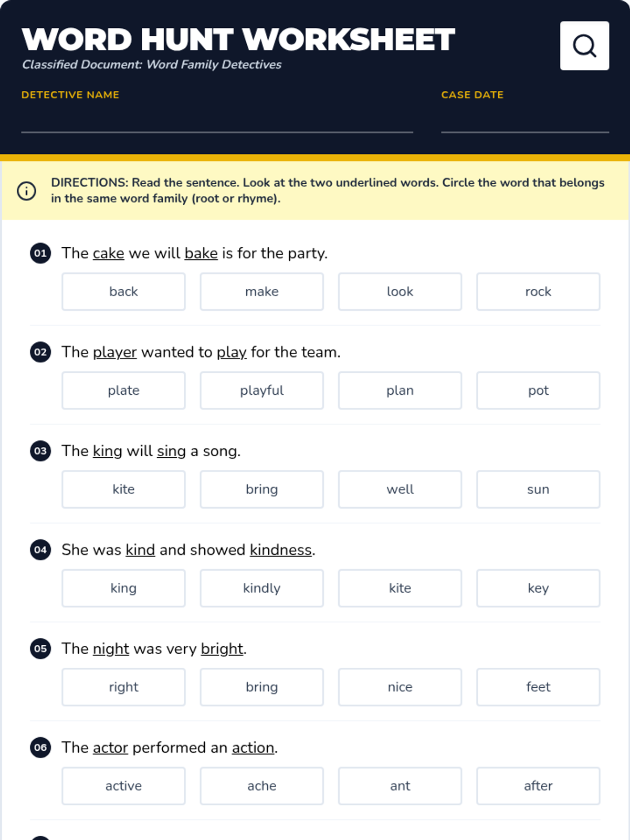Pick 'bring' under the king/sing sentence
The width and height of the screenshot is (630, 840).
tap(261, 489)
